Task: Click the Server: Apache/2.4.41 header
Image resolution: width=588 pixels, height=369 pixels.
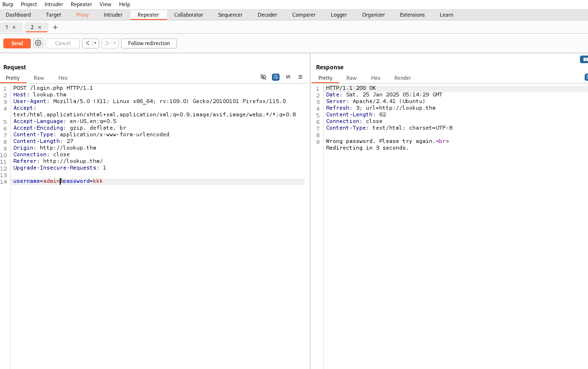Action: tap(376, 102)
